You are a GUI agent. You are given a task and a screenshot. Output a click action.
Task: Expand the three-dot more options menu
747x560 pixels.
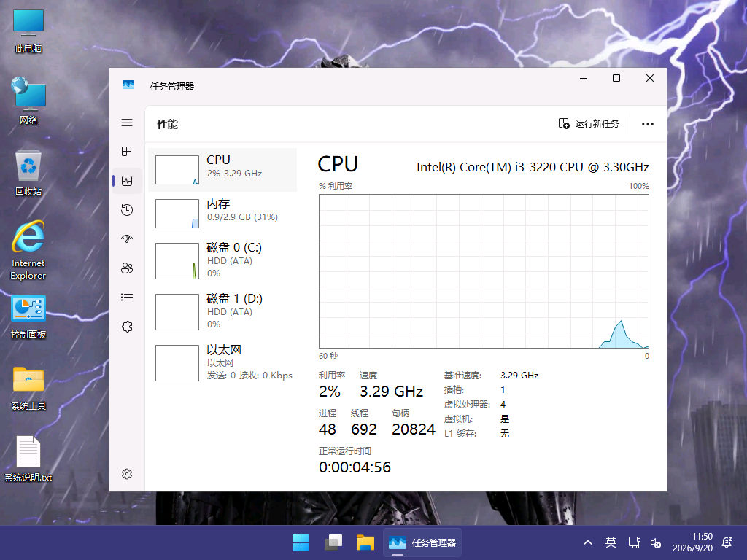[x=648, y=124]
